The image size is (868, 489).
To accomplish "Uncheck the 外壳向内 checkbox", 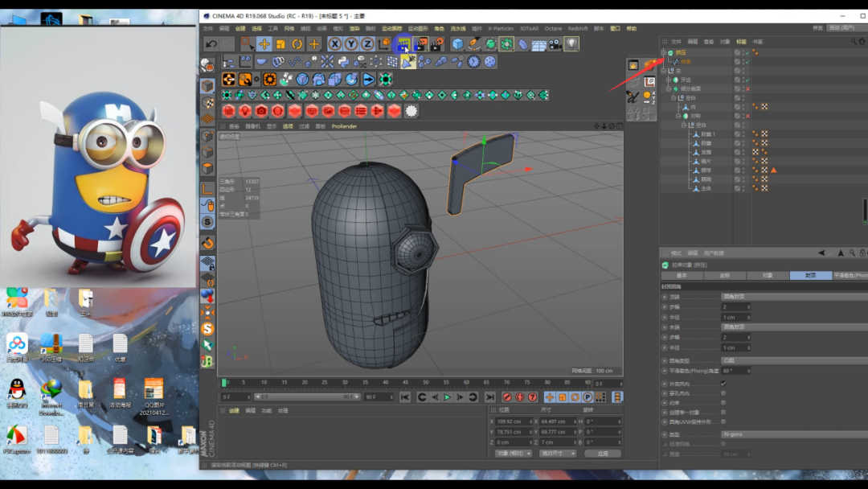I will click(x=723, y=383).
